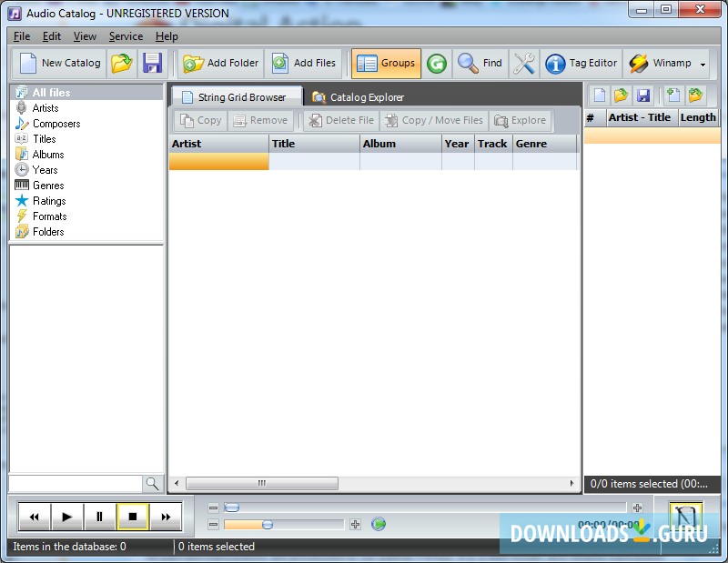Open settings via wrench and screwdriver icon
The width and height of the screenshot is (728, 563).
click(x=524, y=63)
